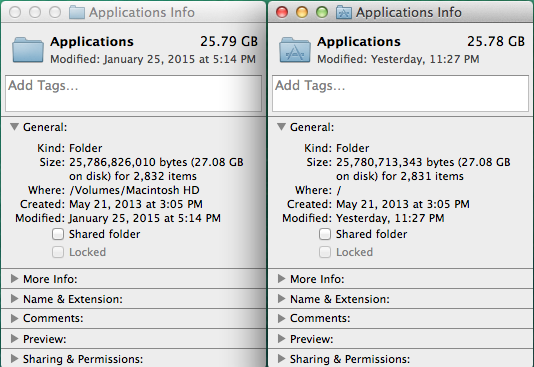This screenshot has width=534, height=367.
Task: Select the large Applications folder icon in right window
Action: [295, 50]
